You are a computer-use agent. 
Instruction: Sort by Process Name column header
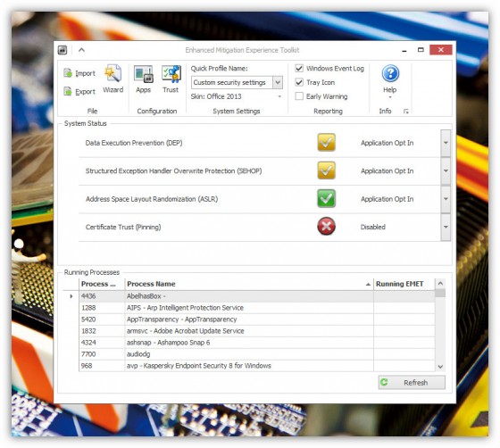[249, 284]
